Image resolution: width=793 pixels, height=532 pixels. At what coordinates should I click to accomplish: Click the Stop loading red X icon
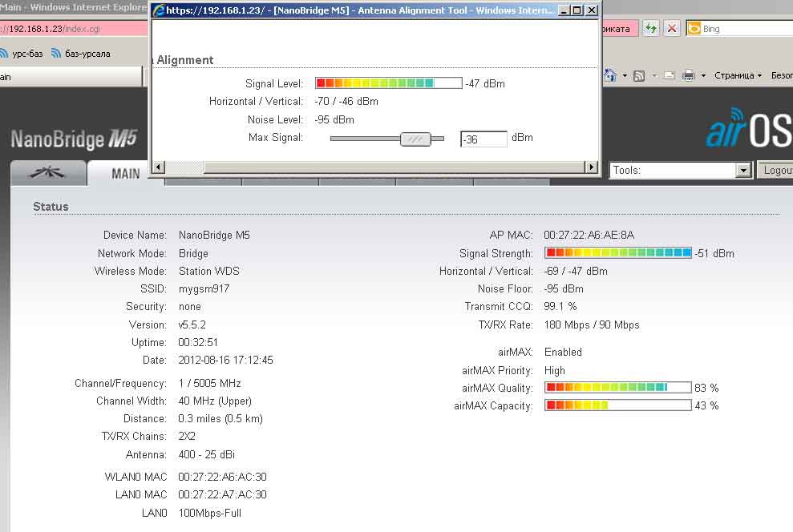click(x=672, y=28)
